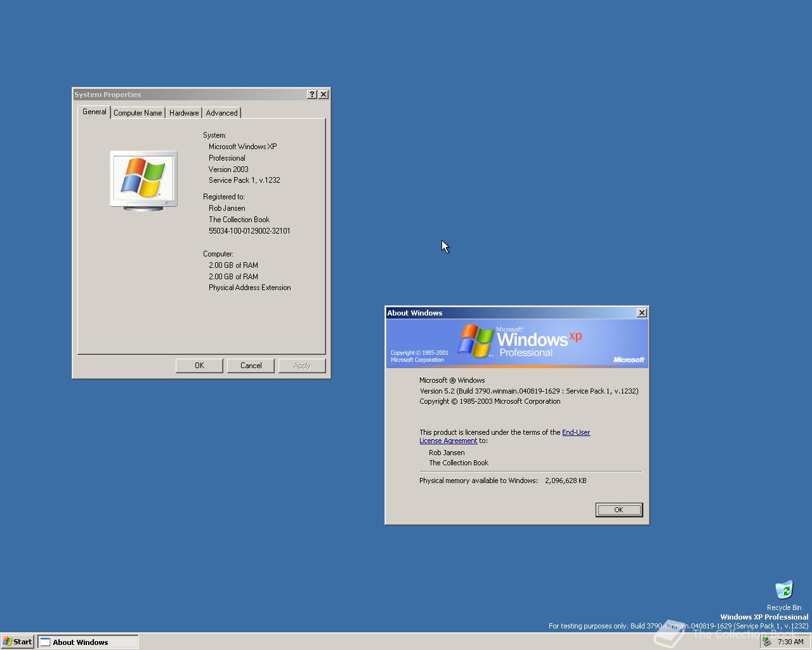
Task: Click the 'Service Pack 1, v.1232' text in System Properties
Action: click(x=244, y=180)
